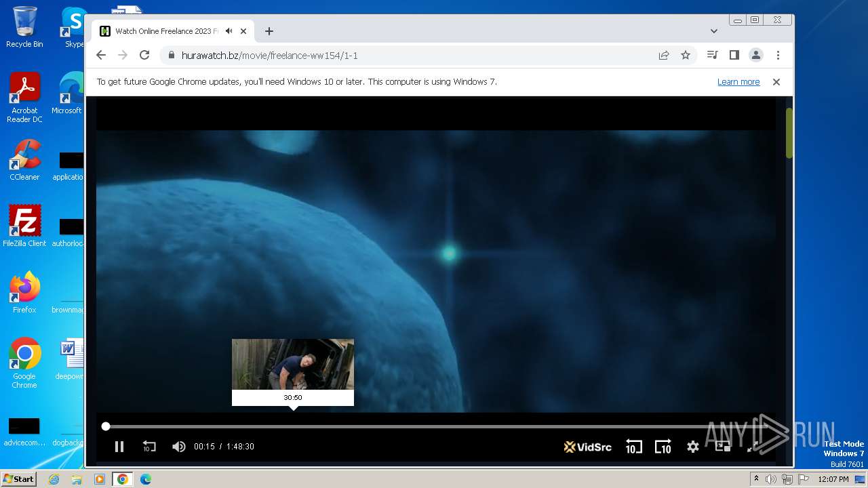The image size is (868, 488).
Task: Open Internet Explorer from taskbar
Action: 54,479
